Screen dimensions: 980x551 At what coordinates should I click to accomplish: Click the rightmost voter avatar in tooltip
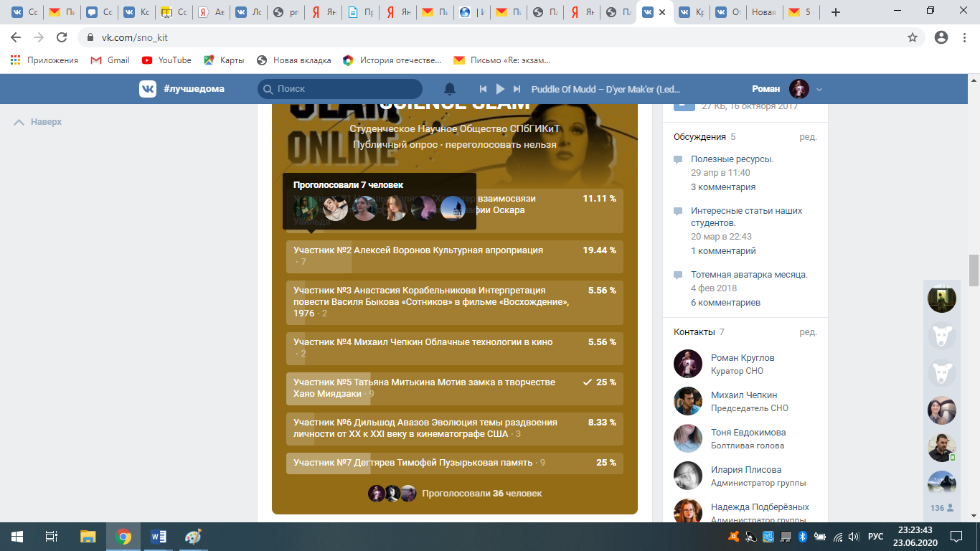tap(453, 209)
